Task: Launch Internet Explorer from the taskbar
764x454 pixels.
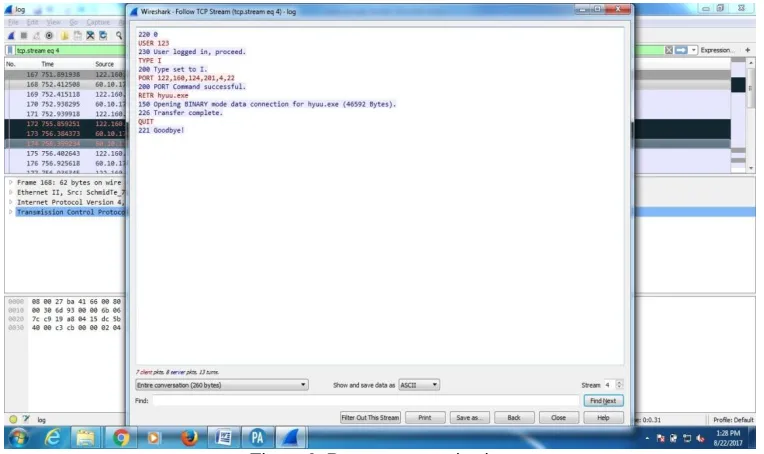Action: (x=52, y=438)
